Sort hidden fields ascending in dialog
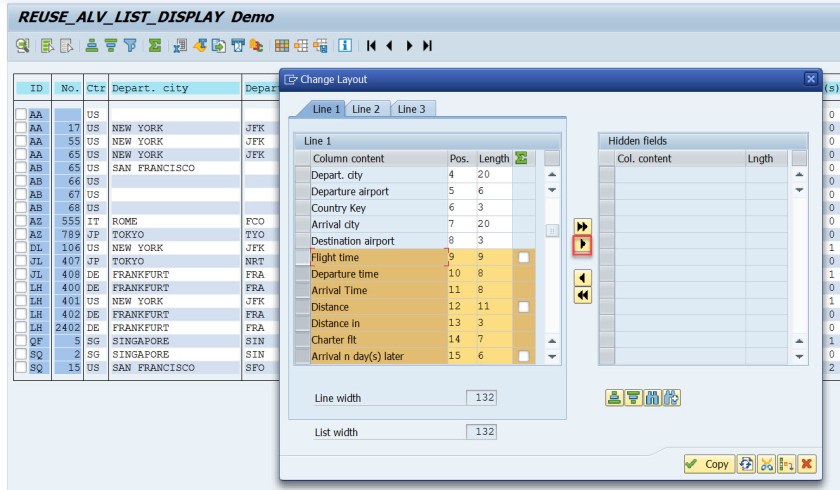The width and height of the screenshot is (840, 490). 614,398
